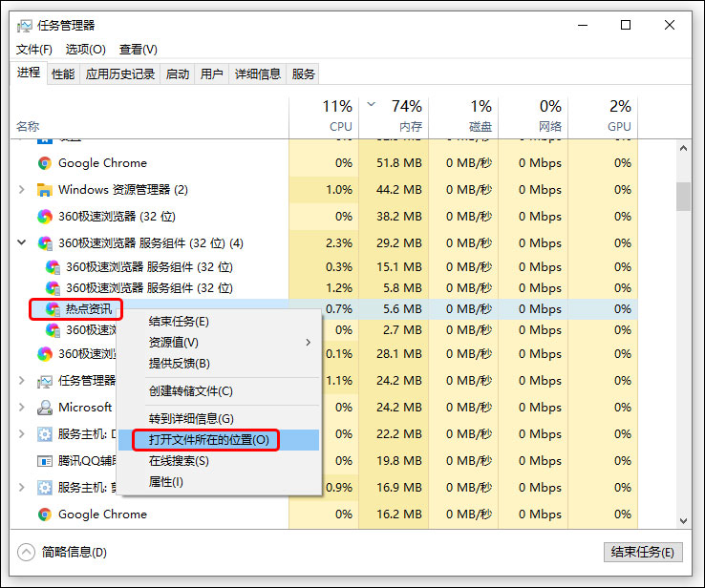Click the 简略信息(D) link

tap(75, 552)
